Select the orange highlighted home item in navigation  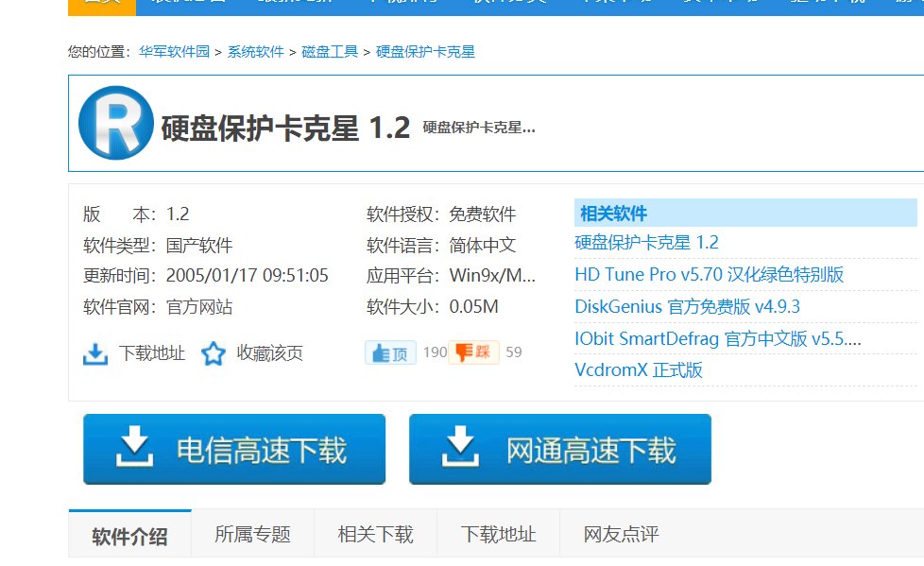pyautogui.click(x=101, y=4)
